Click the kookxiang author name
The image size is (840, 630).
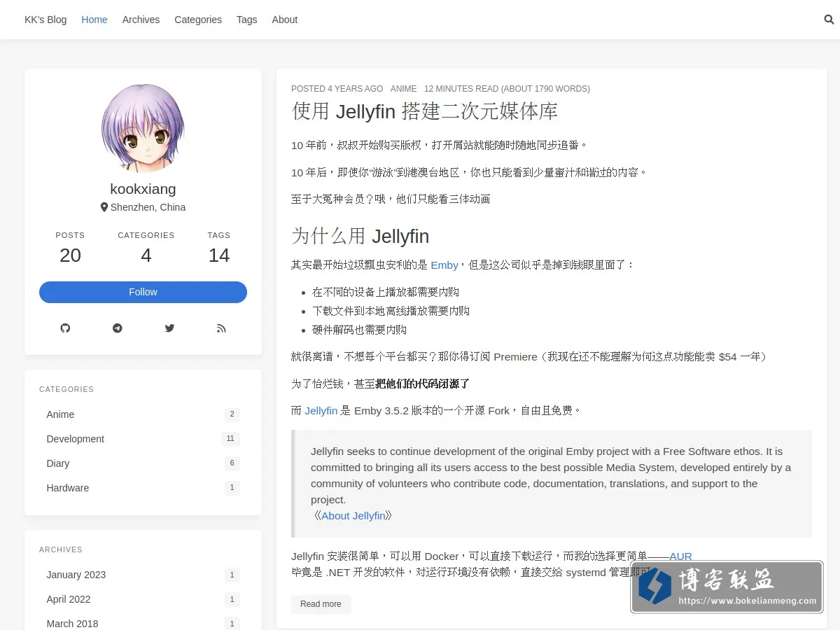pos(143,189)
